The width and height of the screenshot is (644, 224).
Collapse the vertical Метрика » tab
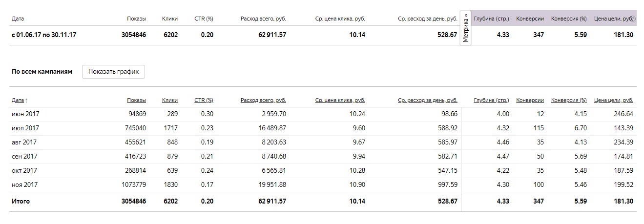tap(466, 28)
